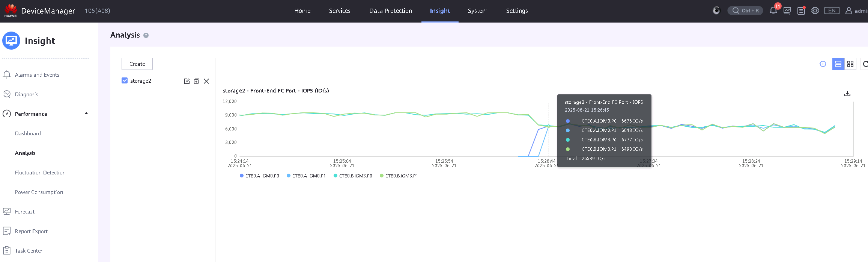Open Fluctuation Detection page
This screenshot has height=262, width=868.
point(40,173)
